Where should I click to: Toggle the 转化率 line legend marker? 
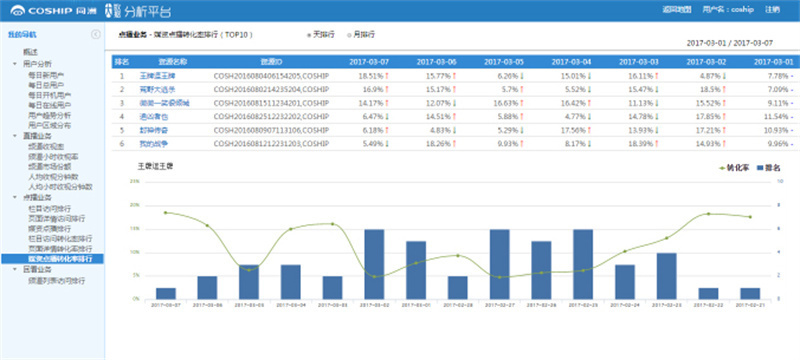[x=722, y=168]
